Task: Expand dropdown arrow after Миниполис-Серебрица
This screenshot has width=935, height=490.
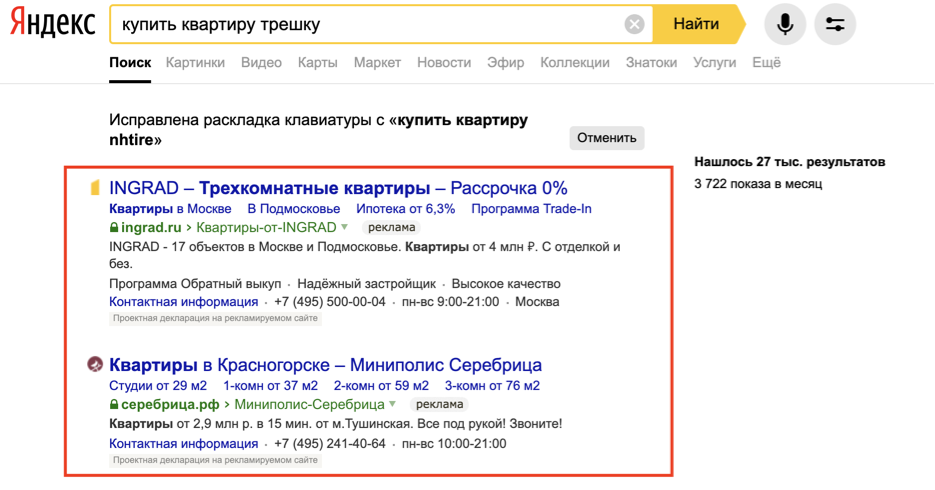Action: point(392,404)
